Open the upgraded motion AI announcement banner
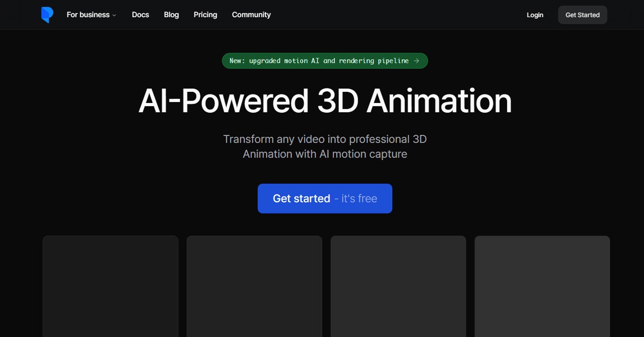Screen dimensions: 644x337 (319, 61)
